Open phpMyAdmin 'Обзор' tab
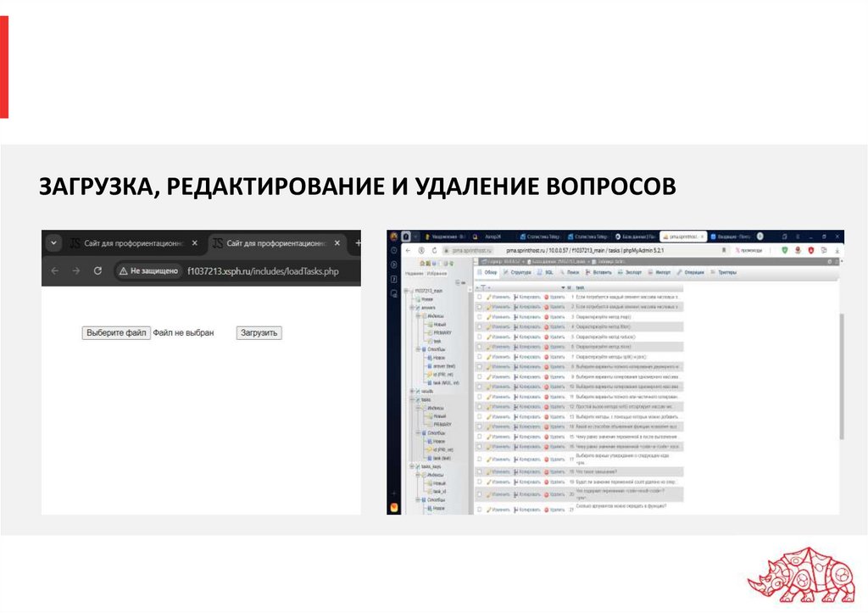 pyautogui.click(x=487, y=272)
